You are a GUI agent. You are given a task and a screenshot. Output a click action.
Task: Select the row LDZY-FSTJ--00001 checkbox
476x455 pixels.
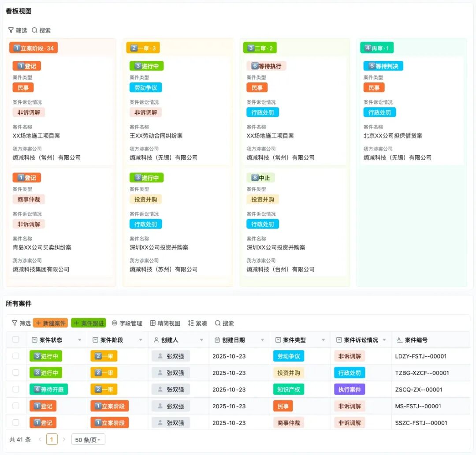tap(16, 356)
